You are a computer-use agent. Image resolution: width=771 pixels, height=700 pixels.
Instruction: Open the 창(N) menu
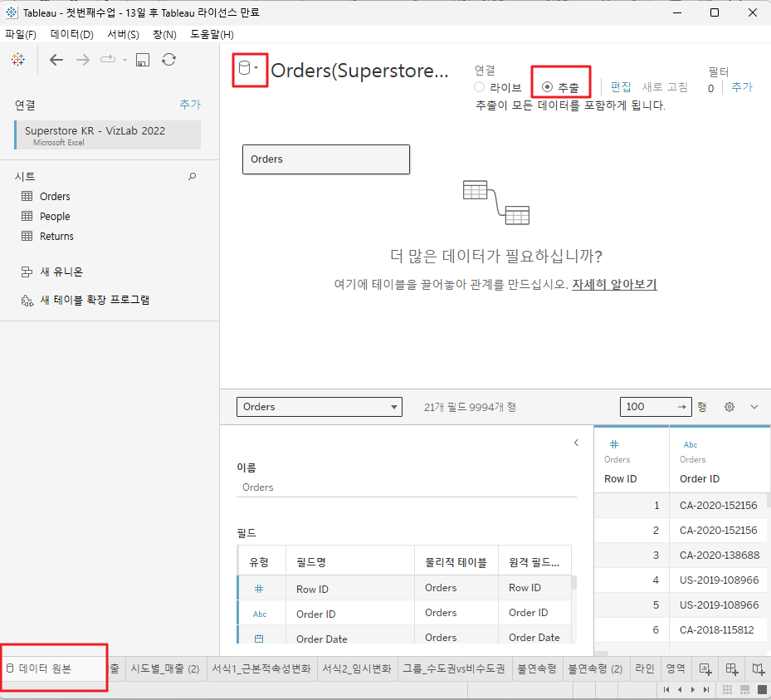point(164,34)
